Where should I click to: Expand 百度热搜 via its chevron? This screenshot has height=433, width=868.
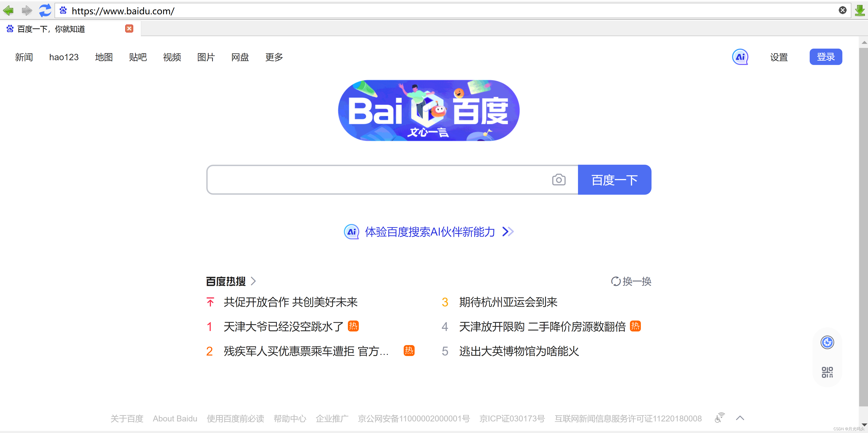pos(253,281)
